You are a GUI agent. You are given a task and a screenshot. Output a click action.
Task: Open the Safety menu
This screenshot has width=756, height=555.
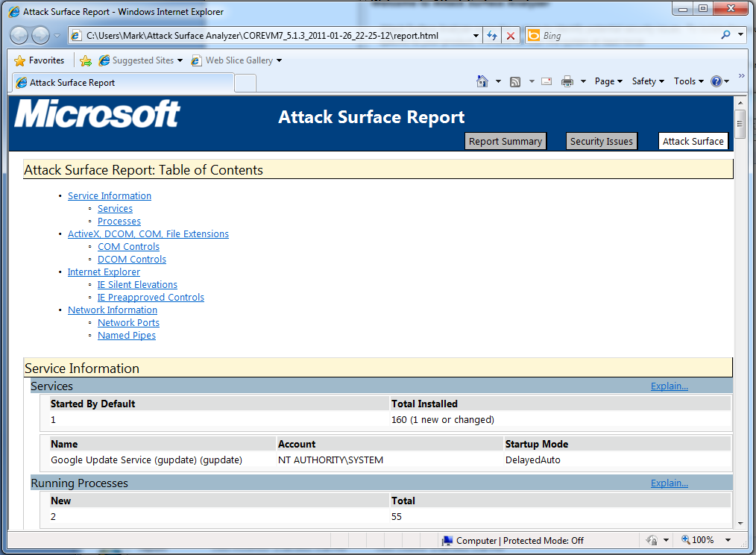click(x=648, y=81)
